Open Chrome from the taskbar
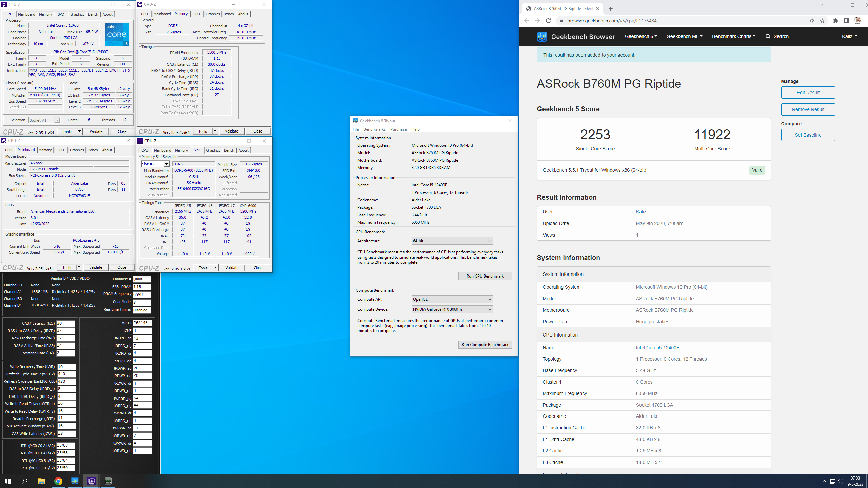This screenshot has width=868, height=488. coord(58,481)
